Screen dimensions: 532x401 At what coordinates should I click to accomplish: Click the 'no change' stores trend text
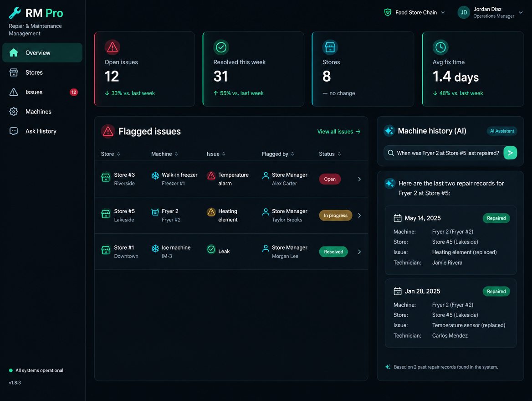pyautogui.click(x=339, y=93)
